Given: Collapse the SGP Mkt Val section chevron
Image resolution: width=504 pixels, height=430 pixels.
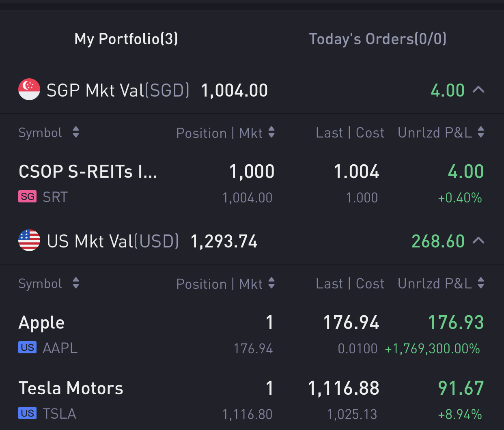Looking at the screenshot, I should pyautogui.click(x=479, y=90).
